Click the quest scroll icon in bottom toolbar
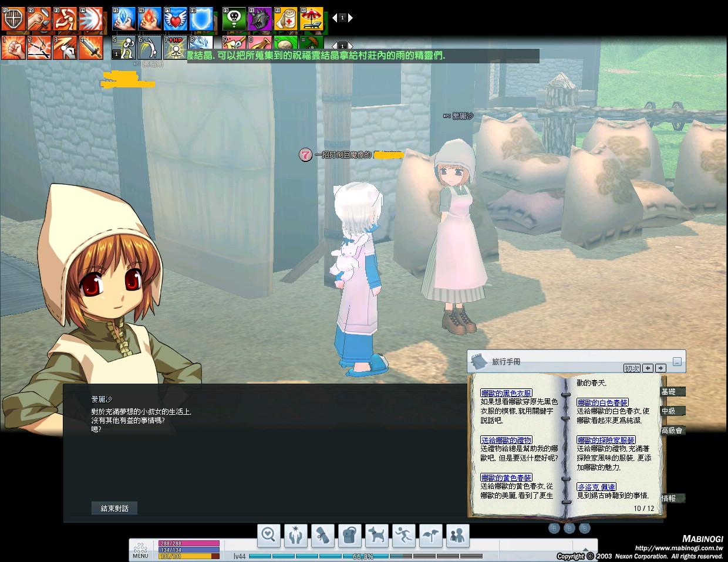The image size is (728, 562). (322, 535)
